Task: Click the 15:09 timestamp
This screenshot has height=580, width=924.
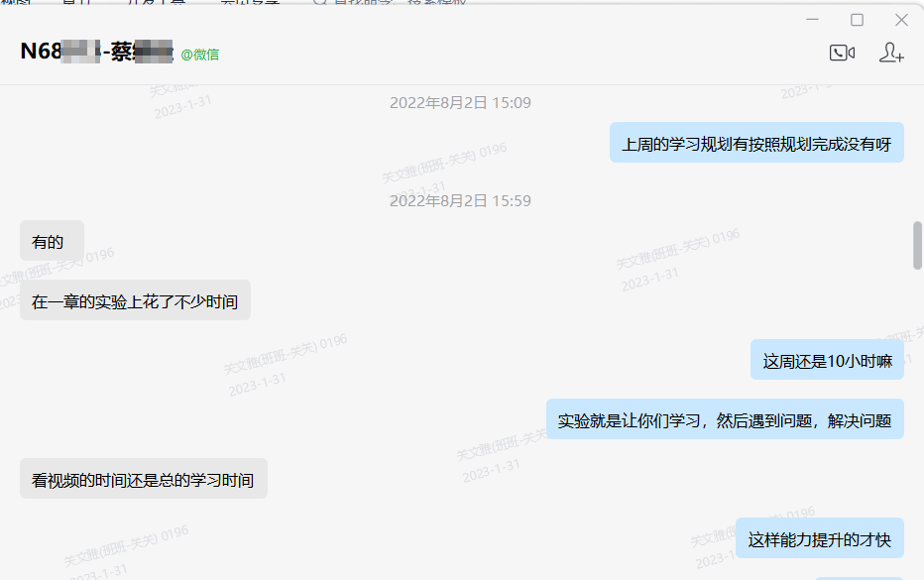Action: (x=460, y=102)
